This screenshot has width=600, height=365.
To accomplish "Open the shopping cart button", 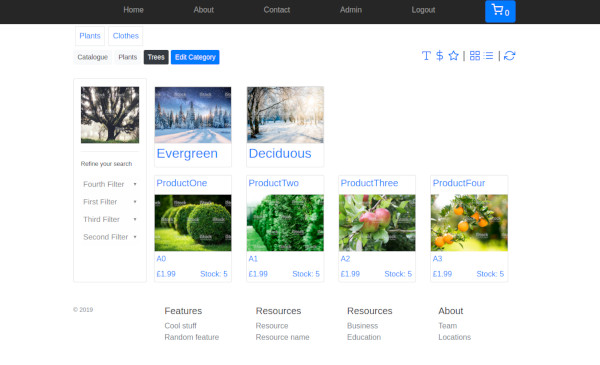I will pos(500,11).
